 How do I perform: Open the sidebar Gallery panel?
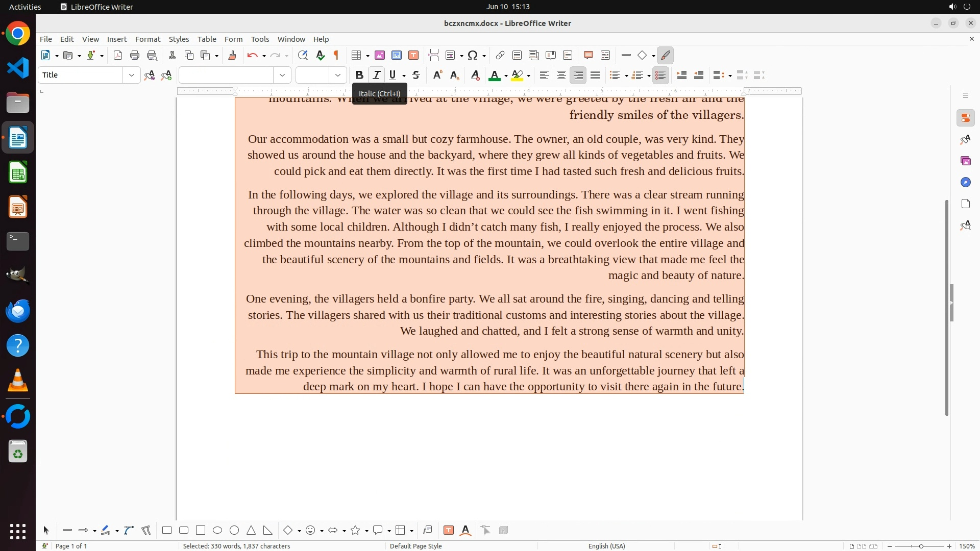[x=965, y=161]
